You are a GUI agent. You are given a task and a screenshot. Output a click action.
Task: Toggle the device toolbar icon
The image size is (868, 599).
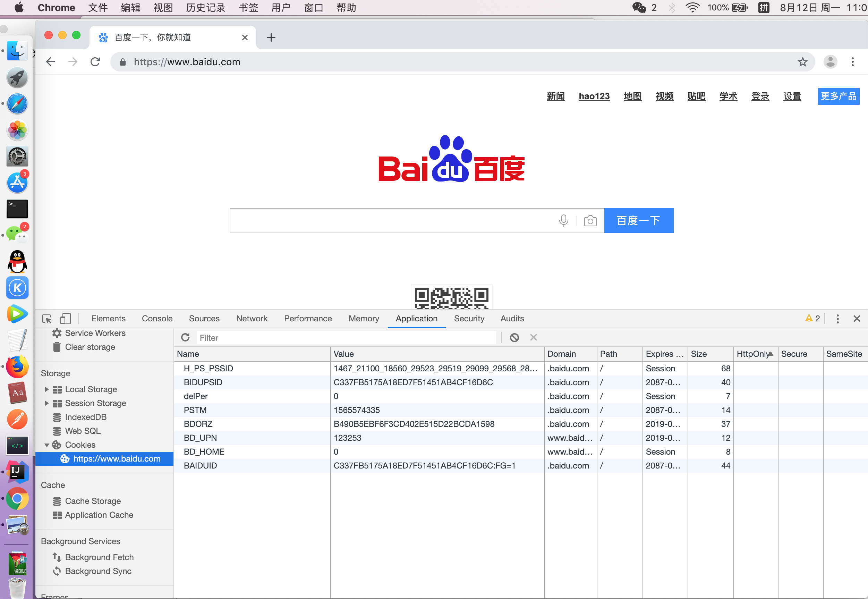(65, 319)
